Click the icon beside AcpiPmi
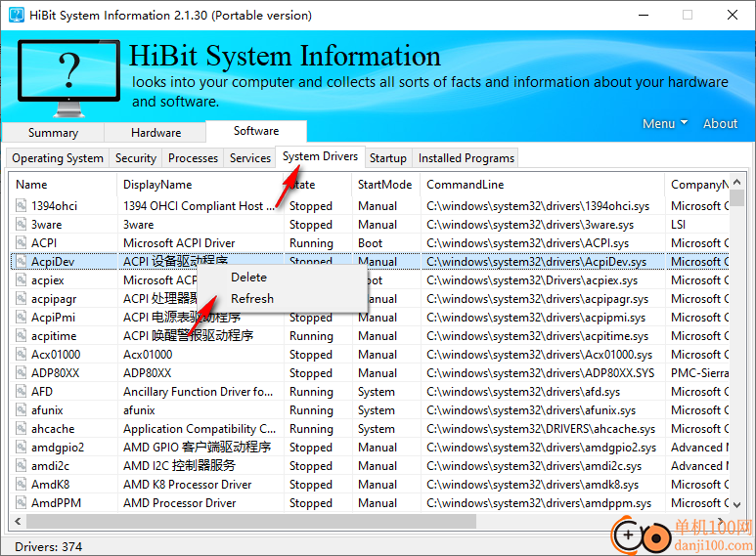This screenshot has height=556, width=756. [x=21, y=317]
